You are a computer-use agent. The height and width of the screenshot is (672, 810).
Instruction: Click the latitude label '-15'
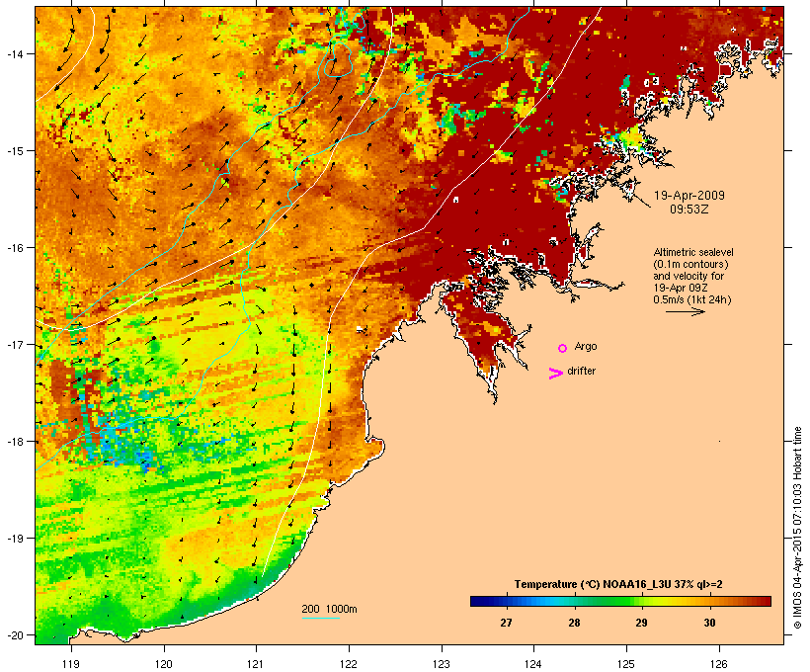[14, 151]
